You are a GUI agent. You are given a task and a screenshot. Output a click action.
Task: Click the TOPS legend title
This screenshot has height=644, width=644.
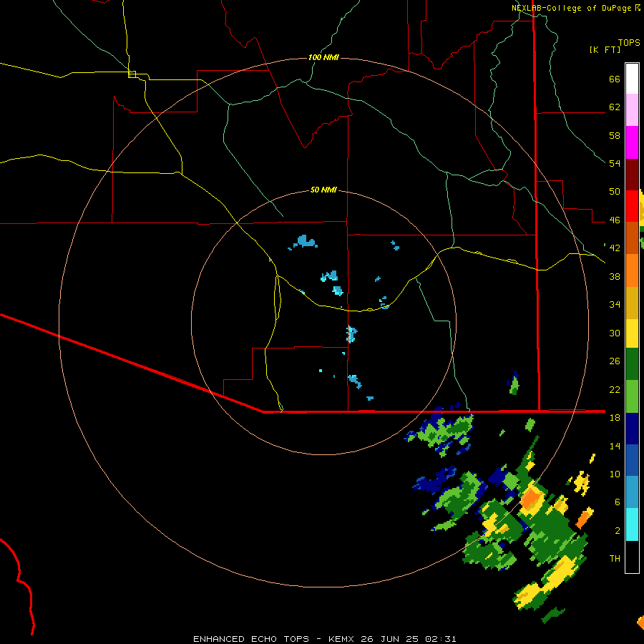point(629,43)
